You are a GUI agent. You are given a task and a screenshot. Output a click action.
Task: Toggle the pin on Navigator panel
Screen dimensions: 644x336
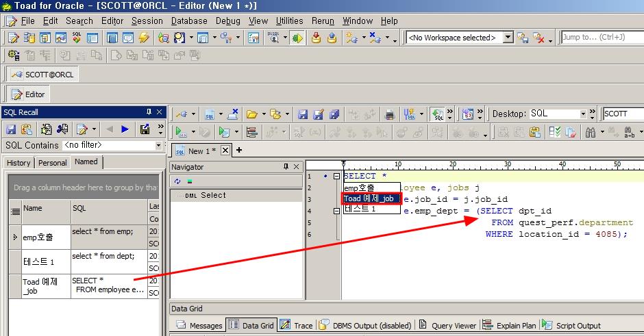pyautogui.click(x=286, y=167)
